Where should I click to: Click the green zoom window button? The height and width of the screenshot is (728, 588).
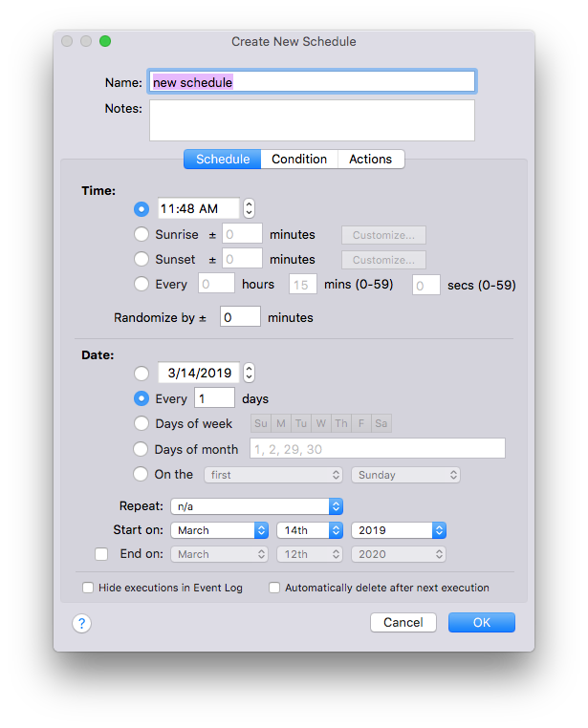[105, 41]
